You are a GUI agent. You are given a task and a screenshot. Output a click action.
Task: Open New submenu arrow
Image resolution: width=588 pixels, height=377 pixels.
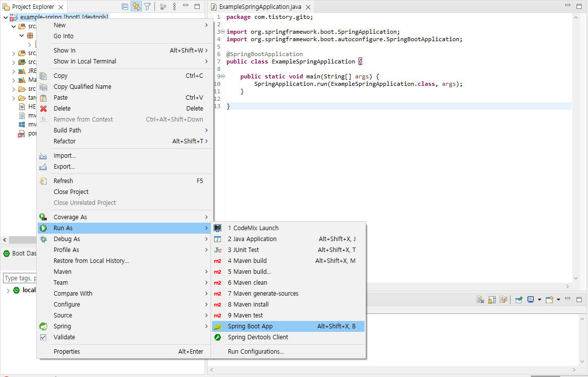point(206,25)
